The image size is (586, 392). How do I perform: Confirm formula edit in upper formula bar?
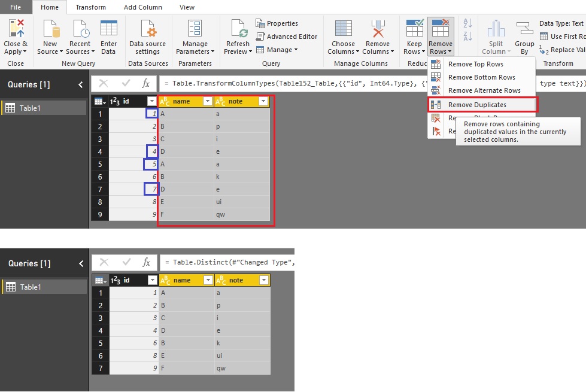(x=126, y=83)
